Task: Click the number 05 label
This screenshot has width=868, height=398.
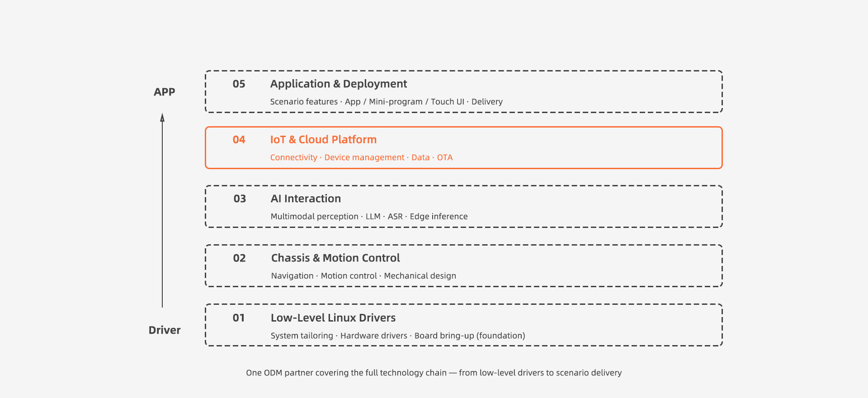Action: pyautogui.click(x=239, y=84)
